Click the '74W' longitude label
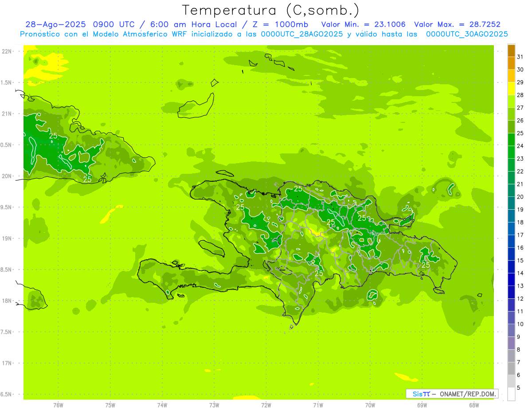 pos(162,405)
